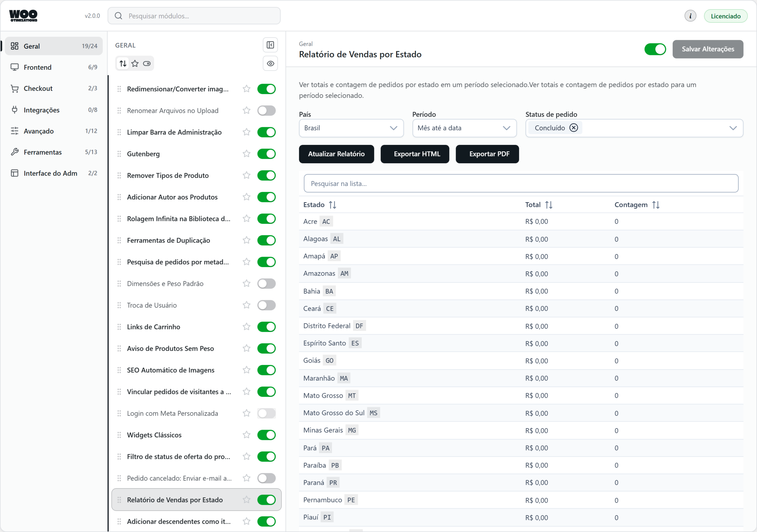The image size is (757, 532).
Task: Open the Checkout category
Action: tap(54, 88)
